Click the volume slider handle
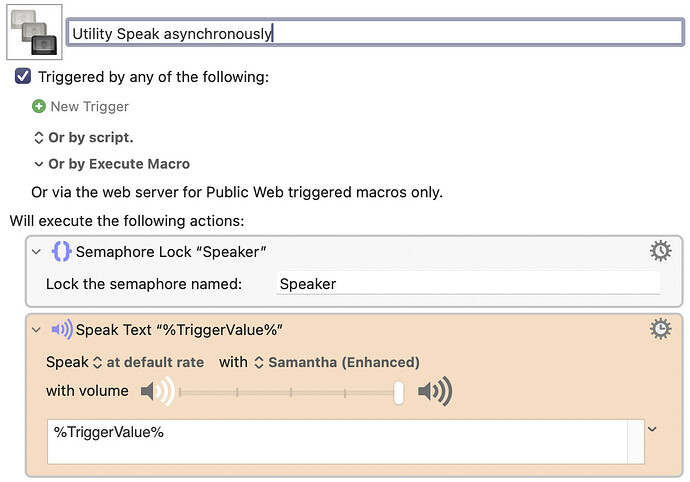The height and width of the screenshot is (482, 690). coord(398,393)
